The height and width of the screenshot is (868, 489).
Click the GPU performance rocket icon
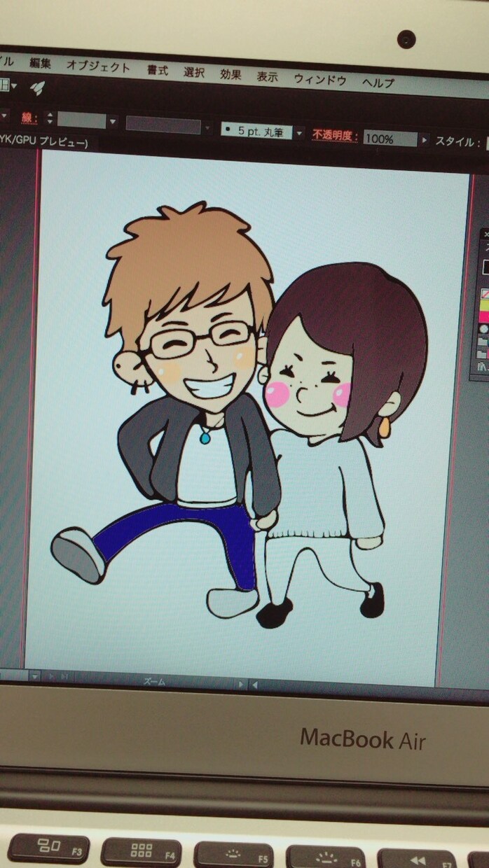37,87
